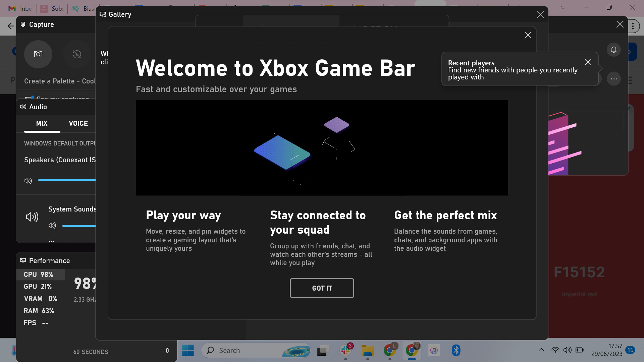Image resolution: width=644 pixels, height=362 pixels.
Task: Open File Explorer from the taskbar
Action: tap(368, 351)
